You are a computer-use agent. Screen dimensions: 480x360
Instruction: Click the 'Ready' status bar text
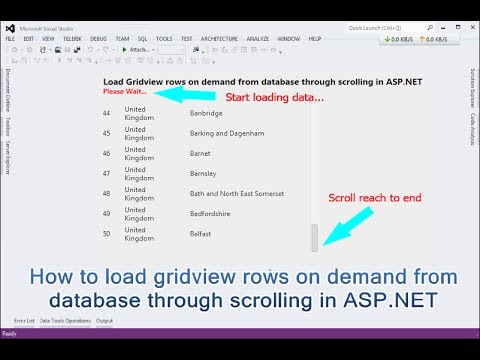[9, 333]
